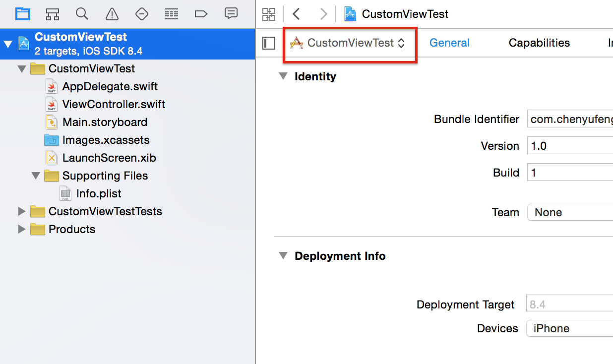Select the CustomViewTest project root row
Screen dimensions: 613x364
(x=127, y=44)
